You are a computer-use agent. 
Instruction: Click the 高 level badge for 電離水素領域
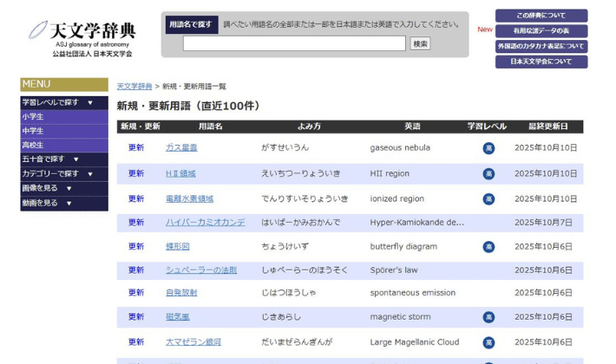(x=488, y=199)
